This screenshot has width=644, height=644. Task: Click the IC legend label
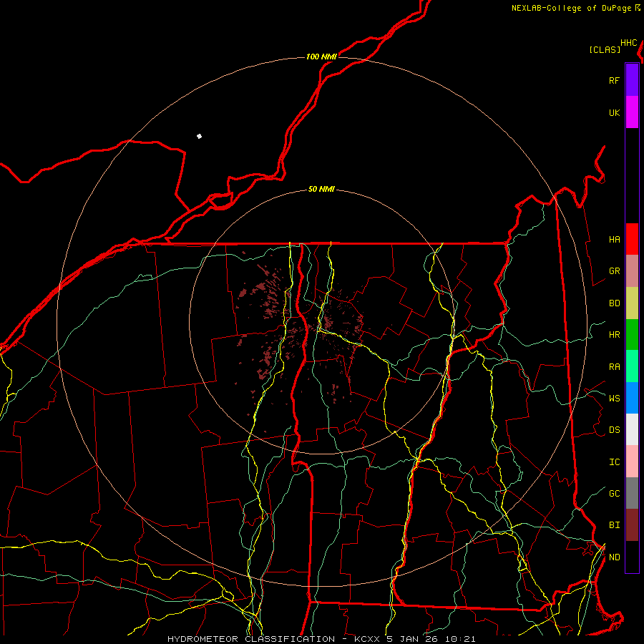point(614,462)
